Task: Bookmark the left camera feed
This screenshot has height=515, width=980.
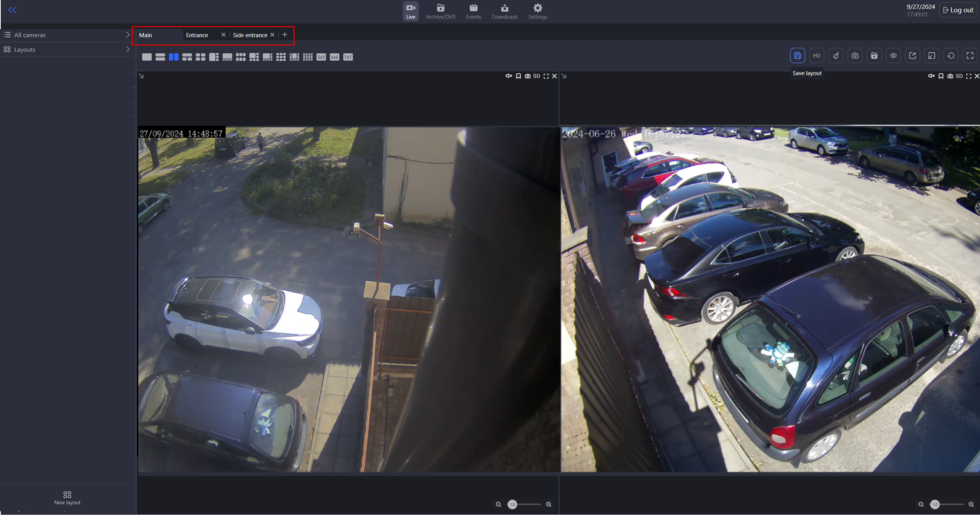Action: point(518,76)
